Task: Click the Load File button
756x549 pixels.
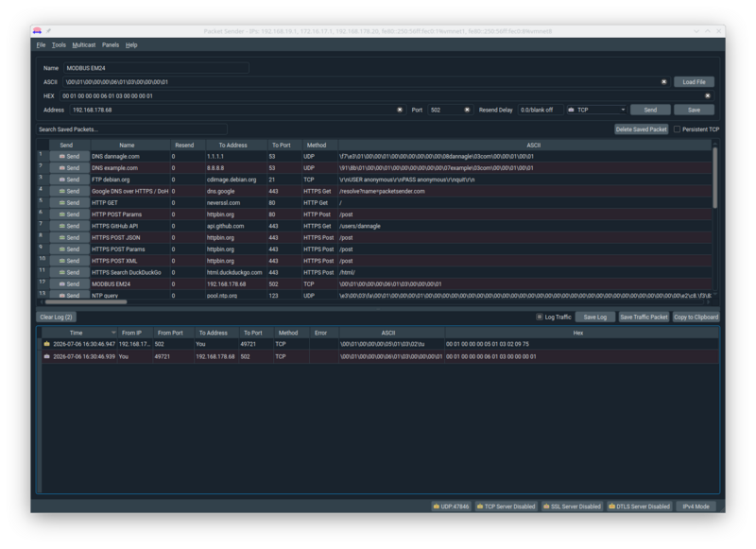Action: click(x=694, y=82)
